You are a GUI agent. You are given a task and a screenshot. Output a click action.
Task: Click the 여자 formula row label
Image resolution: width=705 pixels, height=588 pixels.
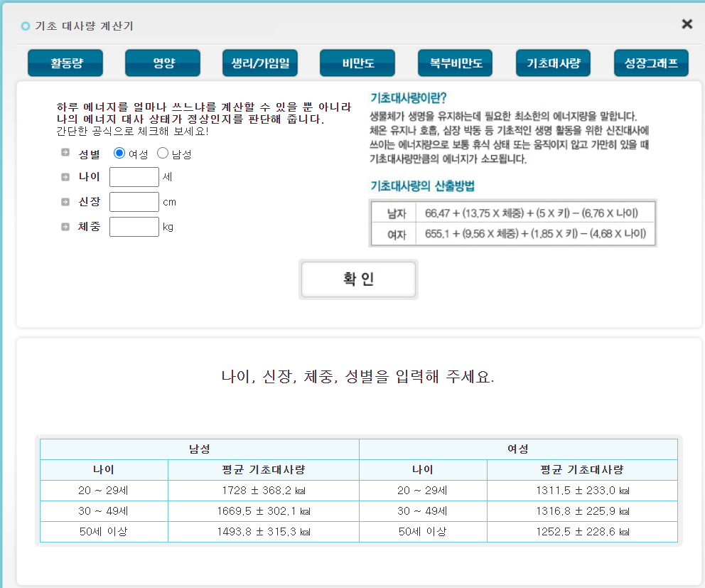point(396,235)
